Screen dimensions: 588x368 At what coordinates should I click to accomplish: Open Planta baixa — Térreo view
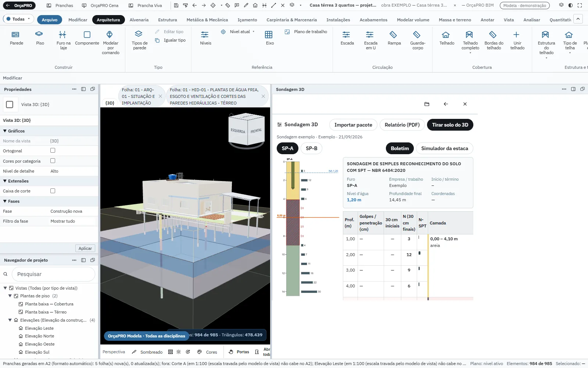pos(46,312)
